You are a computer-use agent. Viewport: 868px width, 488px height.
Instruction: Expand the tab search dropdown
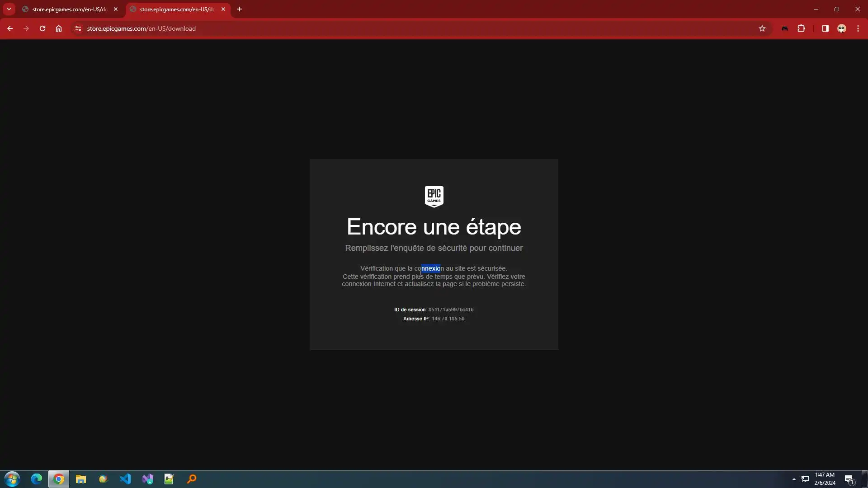9,9
